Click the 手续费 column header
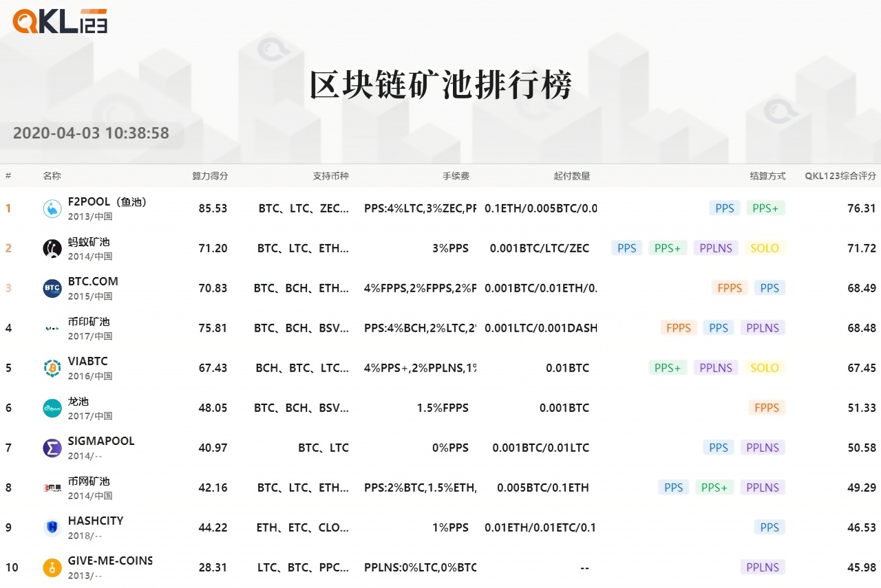This screenshot has height=588, width=881. pos(456,176)
